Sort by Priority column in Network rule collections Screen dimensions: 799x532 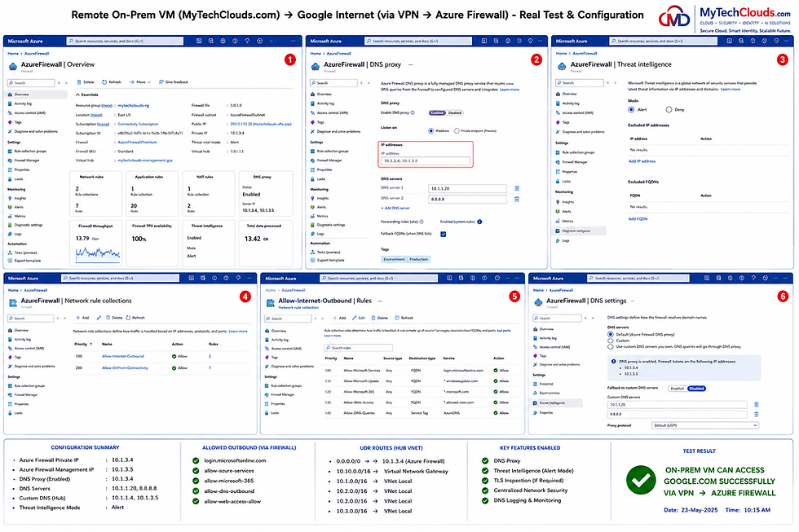click(x=83, y=344)
